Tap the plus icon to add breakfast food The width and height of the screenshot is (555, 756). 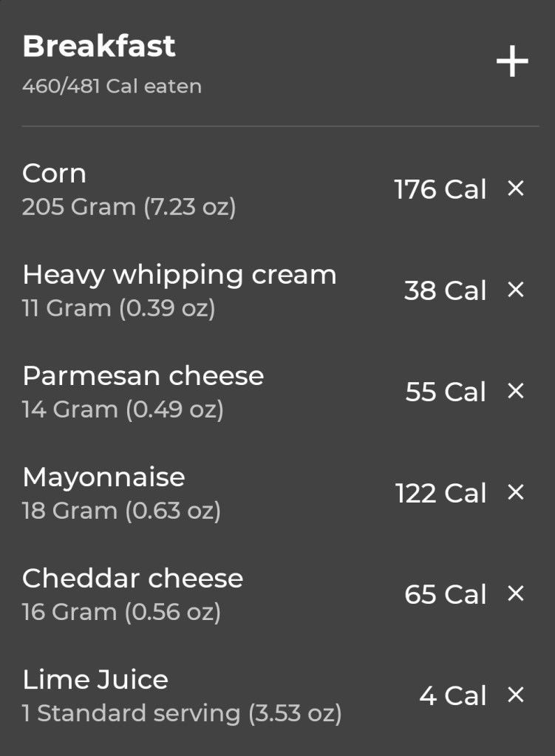click(512, 62)
